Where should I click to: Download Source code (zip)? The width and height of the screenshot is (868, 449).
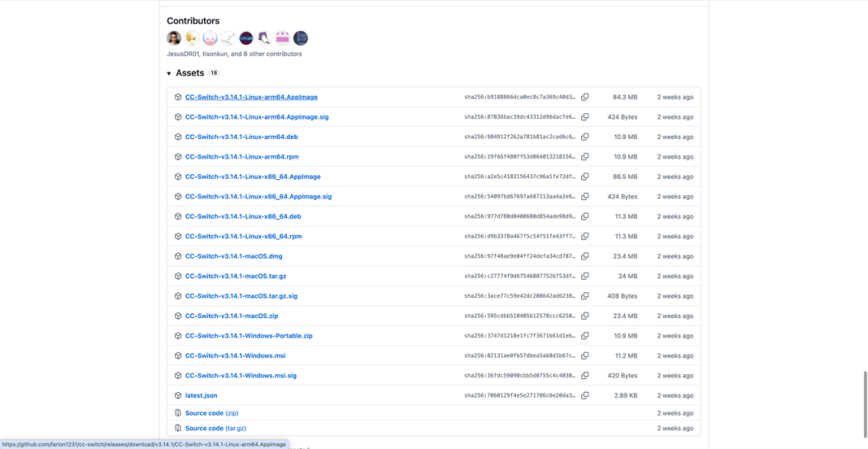(x=211, y=413)
